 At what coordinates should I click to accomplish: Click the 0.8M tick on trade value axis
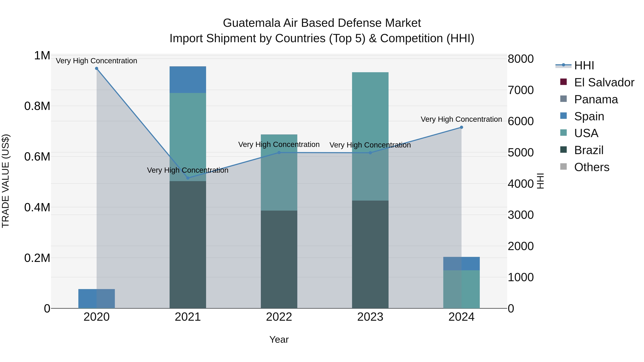point(37,106)
